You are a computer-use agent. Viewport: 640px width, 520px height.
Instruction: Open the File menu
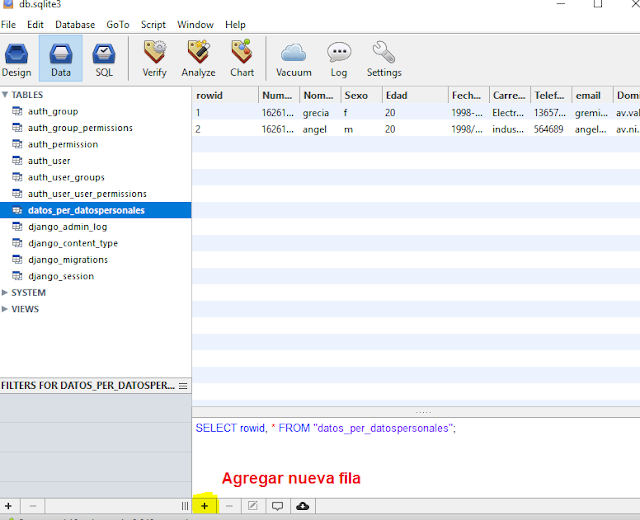(x=8, y=24)
